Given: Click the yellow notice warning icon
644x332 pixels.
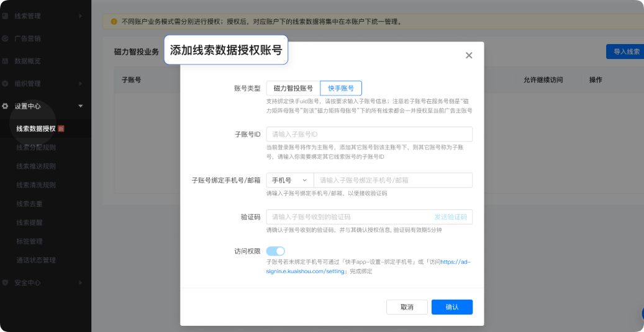Looking at the screenshot, I should tap(114, 21).
